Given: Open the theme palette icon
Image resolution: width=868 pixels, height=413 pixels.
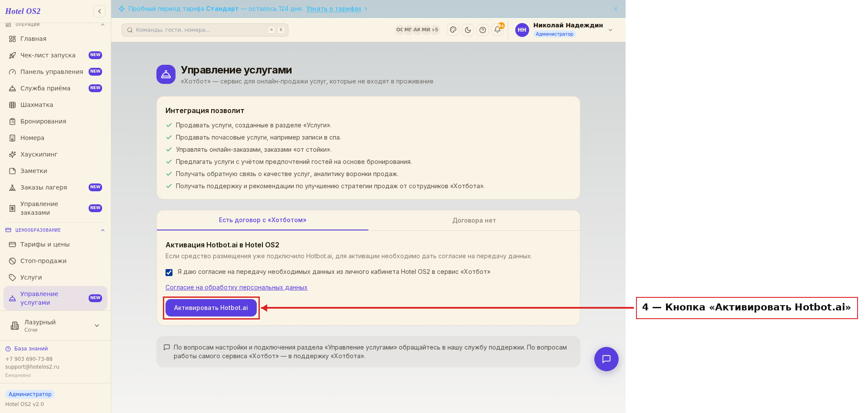Looking at the screenshot, I should [x=453, y=30].
